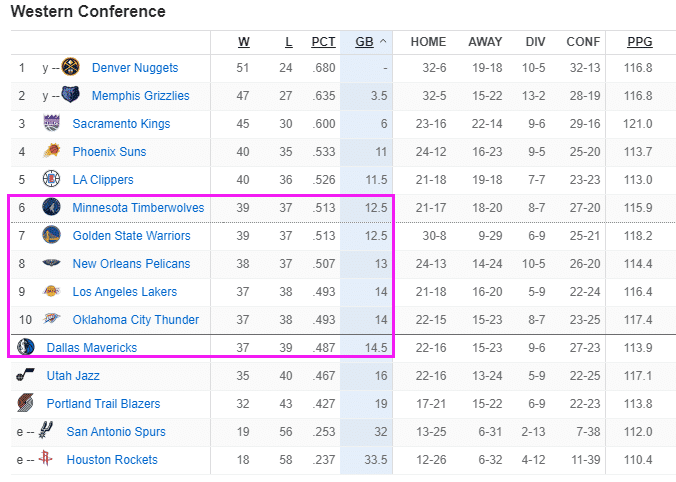Click the Golden State Warriors logo

point(52,236)
